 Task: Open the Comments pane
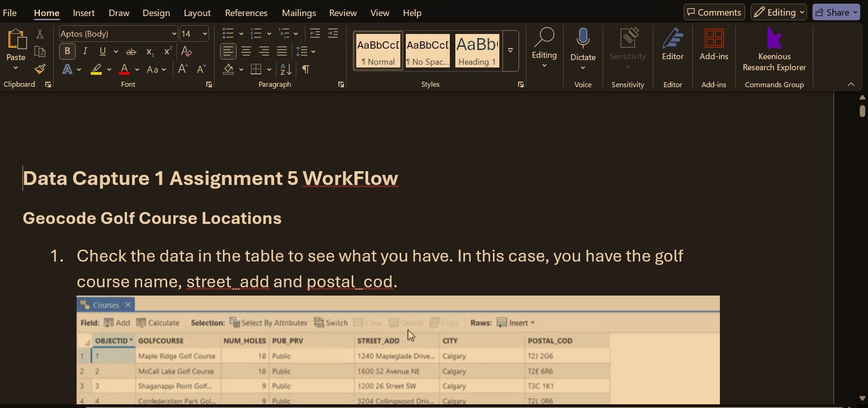click(714, 12)
